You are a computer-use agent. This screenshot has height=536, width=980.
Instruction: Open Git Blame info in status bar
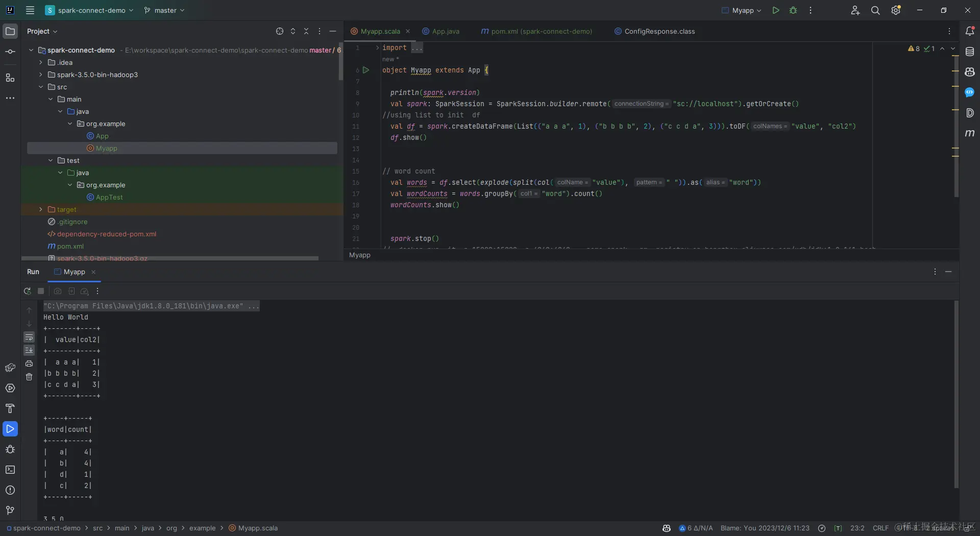click(x=766, y=528)
